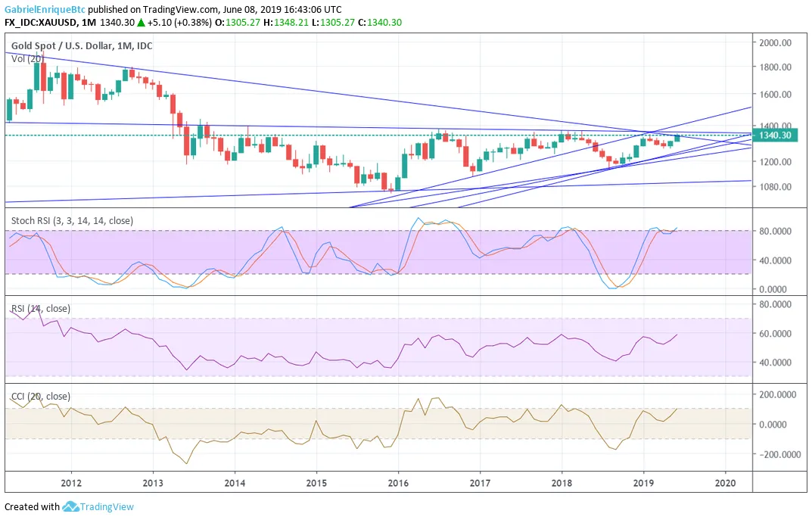Viewport: 812px width, 520px height.
Task: Click the 1080.00 price scale label
Action: pos(775,186)
